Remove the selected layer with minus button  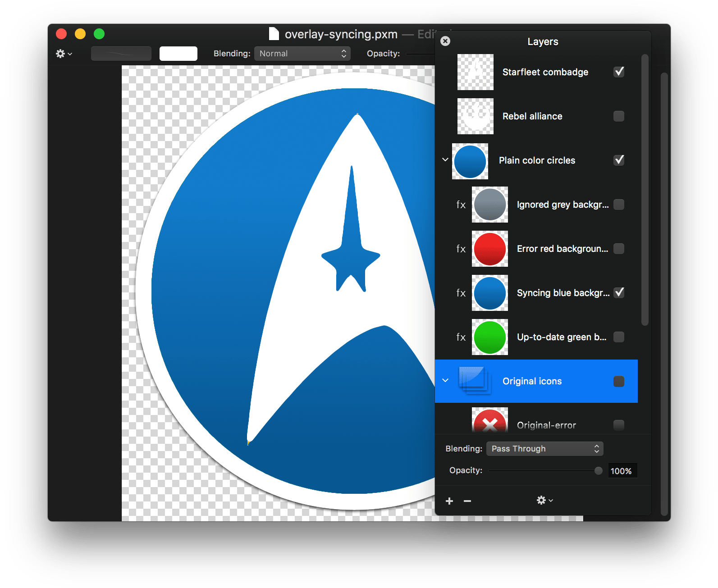(x=467, y=501)
